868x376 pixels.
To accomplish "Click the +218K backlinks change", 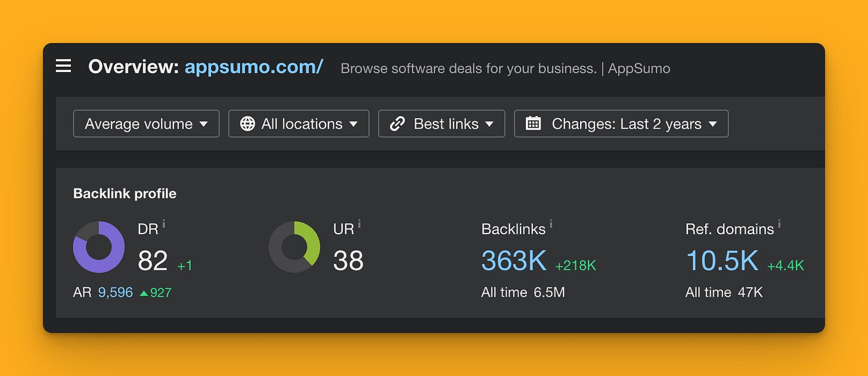I will click(575, 265).
